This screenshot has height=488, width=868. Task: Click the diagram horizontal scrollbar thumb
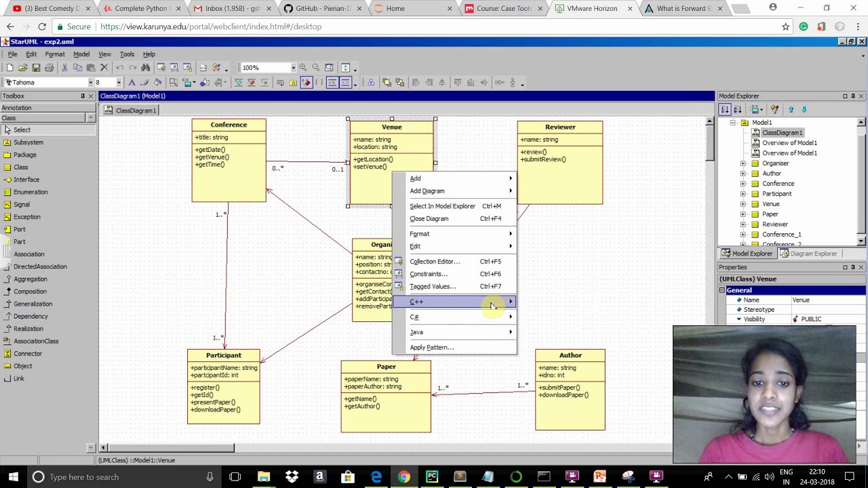[x=172, y=448]
